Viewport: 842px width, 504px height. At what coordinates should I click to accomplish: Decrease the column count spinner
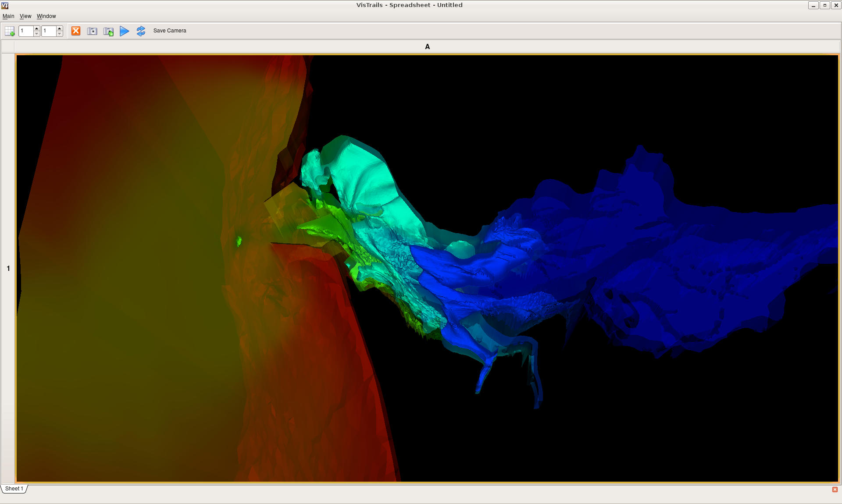(x=60, y=34)
